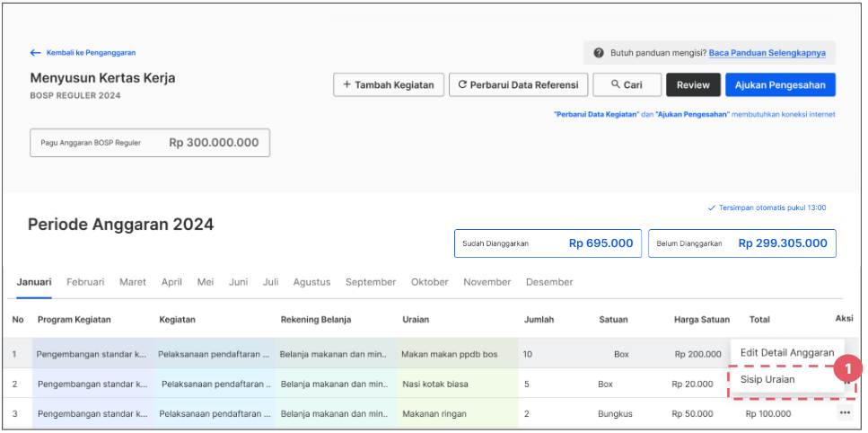
Task: Choose Sisip Uraian from the menu
Action: 767,379
